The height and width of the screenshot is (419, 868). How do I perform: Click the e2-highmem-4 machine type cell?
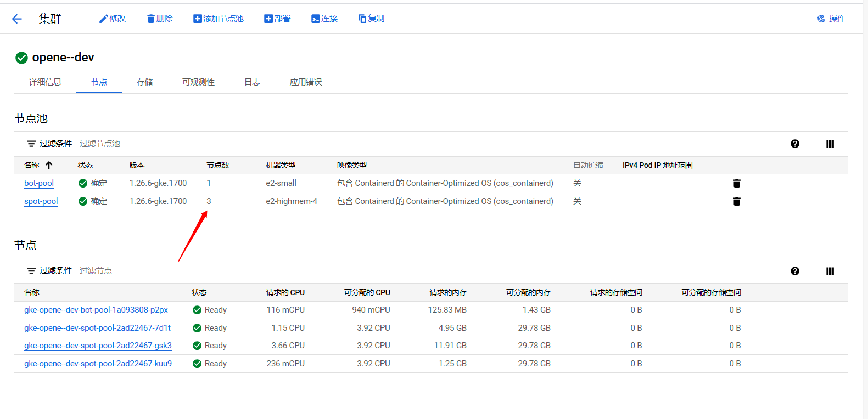tap(292, 201)
